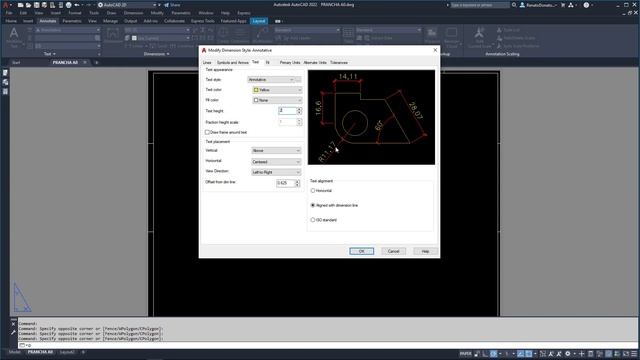Open the Vertical text placement dropdown

coord(276,151)
